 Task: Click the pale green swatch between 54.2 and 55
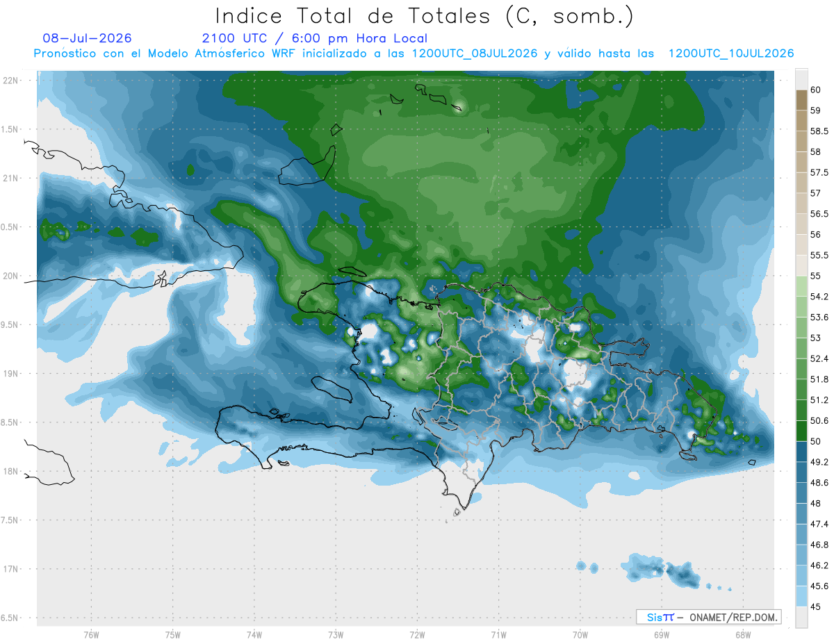801,286
